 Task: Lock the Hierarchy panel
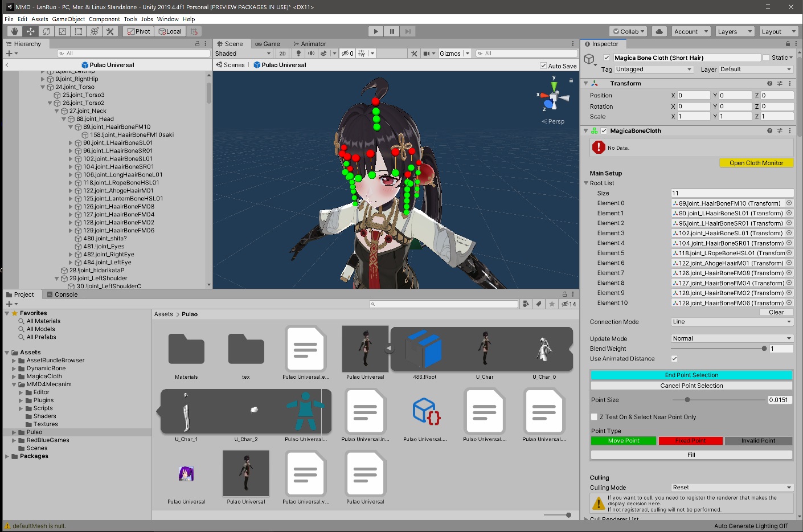point(198,44)
